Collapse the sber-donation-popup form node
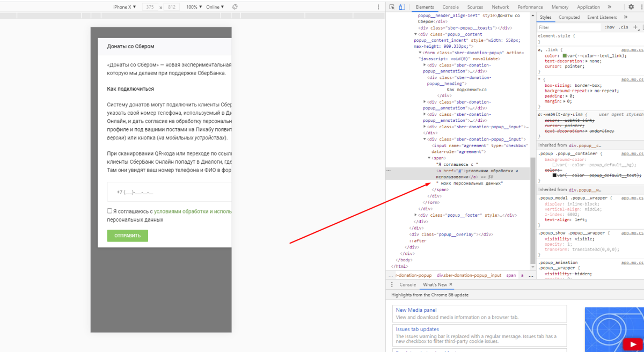Screen dimensions: 644x352 click(x=420, y=53)
